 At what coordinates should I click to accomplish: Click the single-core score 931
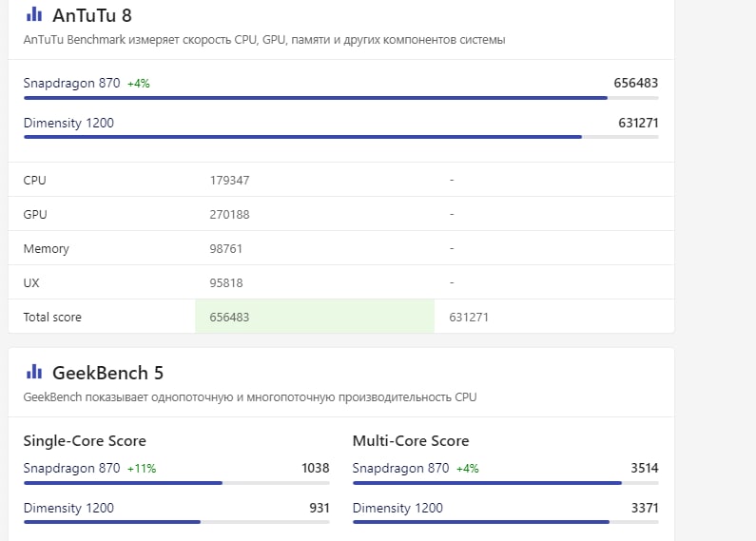point(320,509)
